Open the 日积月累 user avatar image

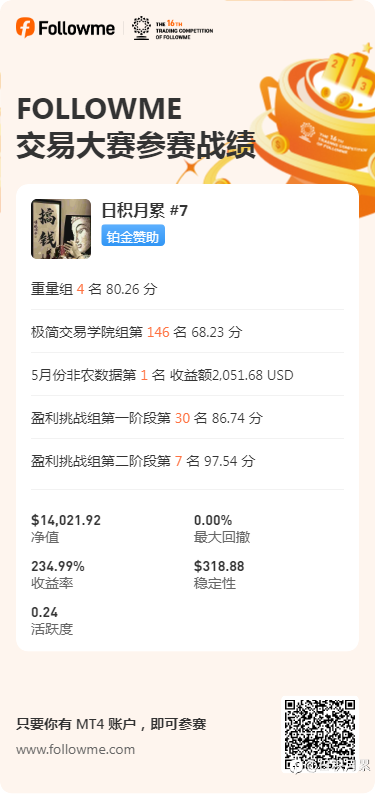pyautogui.click(x=61, y=228)
